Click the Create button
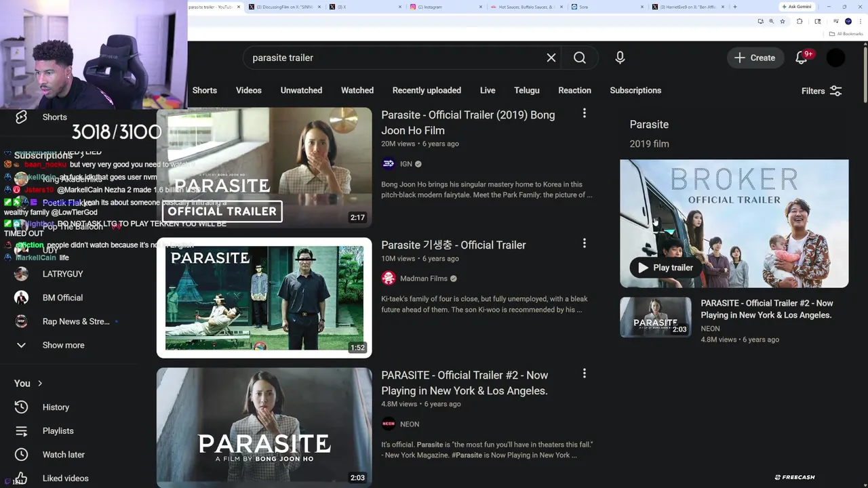Viewport: 868px width, 488px height. [755, 58]
